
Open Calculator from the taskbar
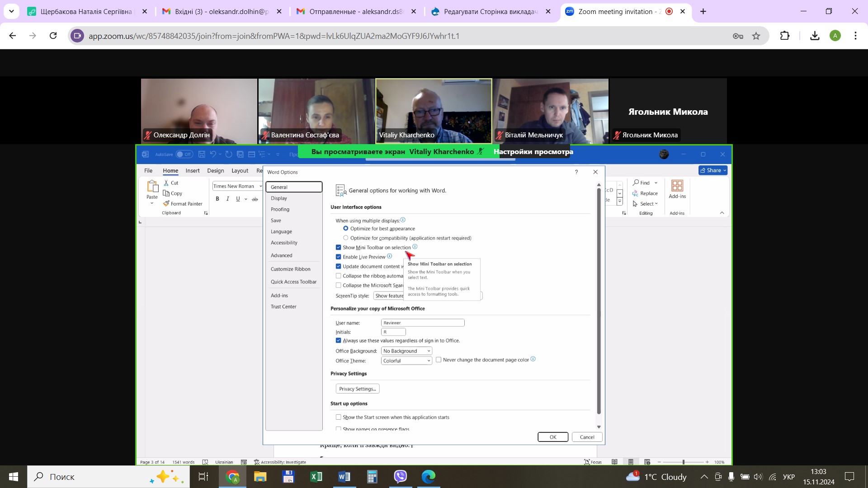coord(372,476)
